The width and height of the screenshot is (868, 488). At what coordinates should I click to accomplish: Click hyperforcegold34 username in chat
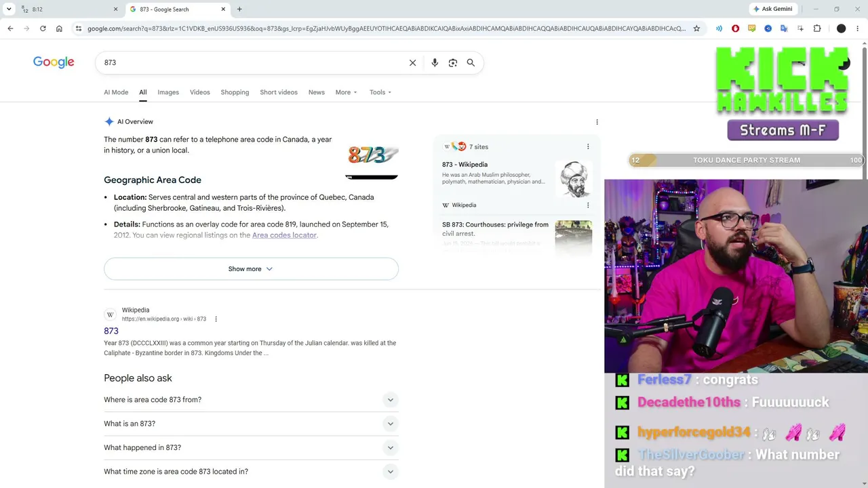pos(694,432)
